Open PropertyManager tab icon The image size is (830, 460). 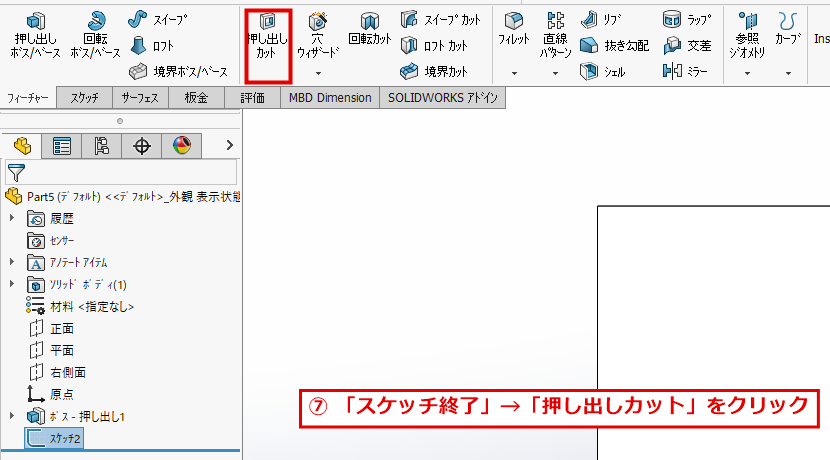tap(62, 146)
